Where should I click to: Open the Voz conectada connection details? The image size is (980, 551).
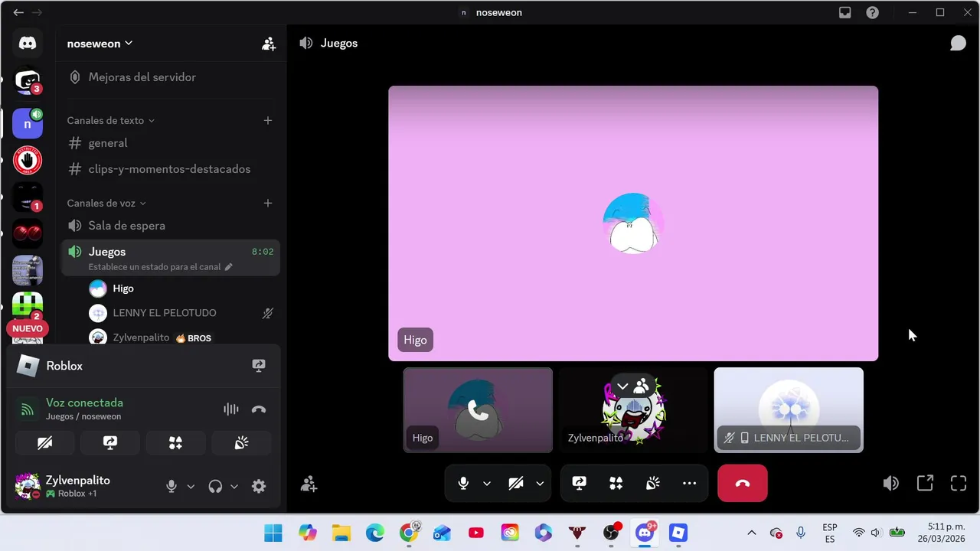(84, 403)
